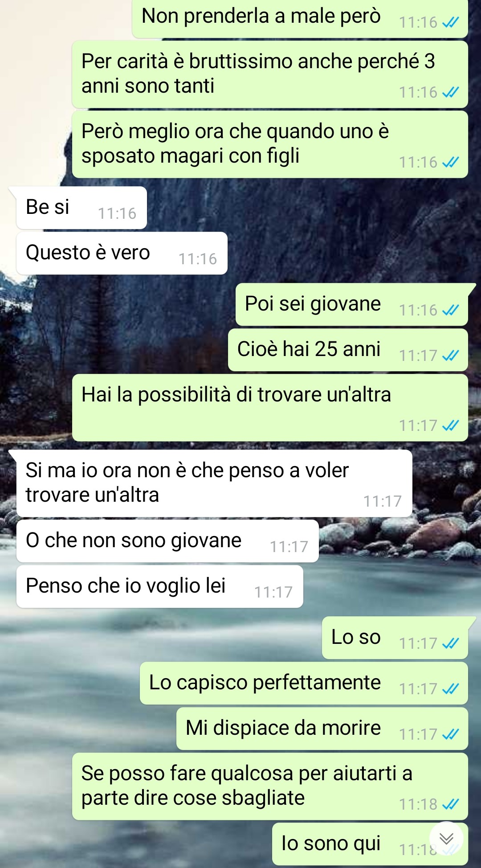Tap read receipt ticks on 'Poi sei giovane'

[450, 310]
